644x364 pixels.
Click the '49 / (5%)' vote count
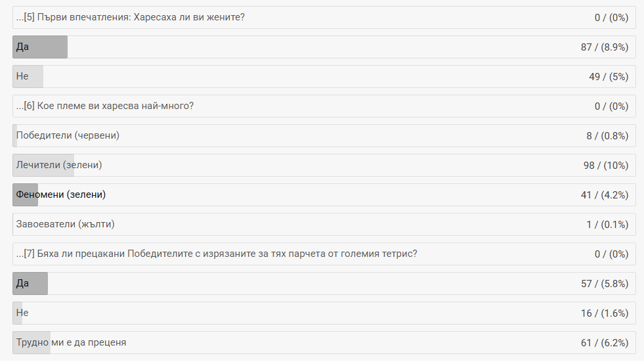click(x=609, y=77)
